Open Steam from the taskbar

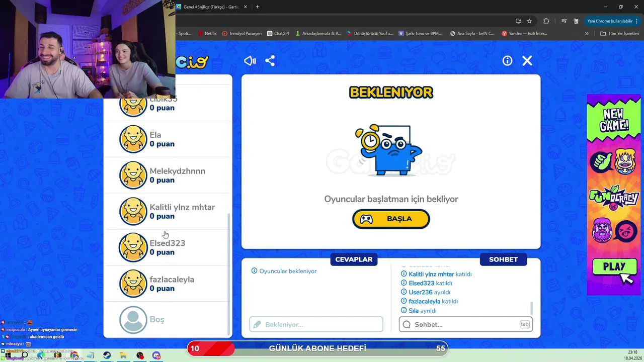tap(107, 355)
